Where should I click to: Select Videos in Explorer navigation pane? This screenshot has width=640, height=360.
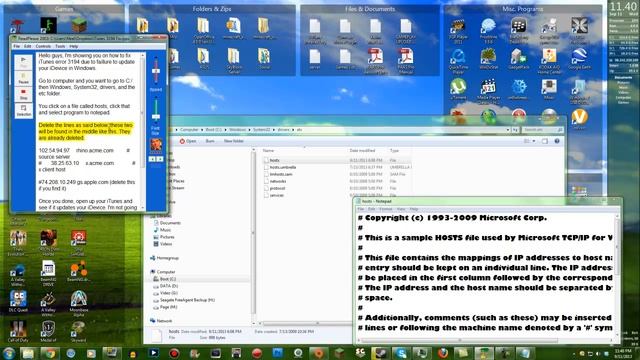click(x=166, y=244)
